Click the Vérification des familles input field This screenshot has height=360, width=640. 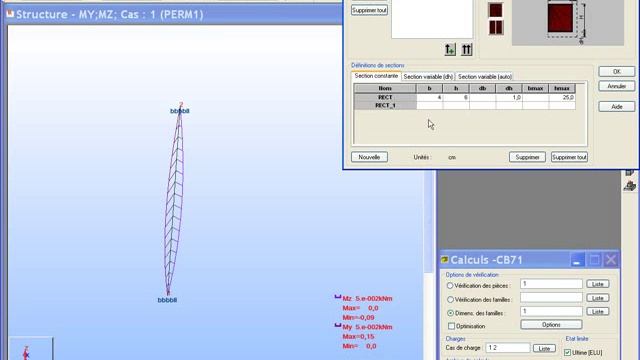(551, 298)
